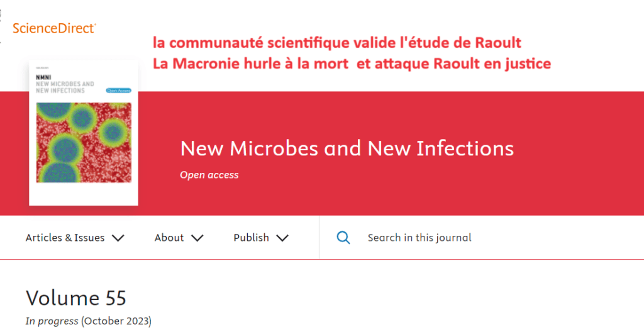Click the microbe illustration on the journal cover
The height and width of the screenshot is (332, 644).
coord(84,143)
